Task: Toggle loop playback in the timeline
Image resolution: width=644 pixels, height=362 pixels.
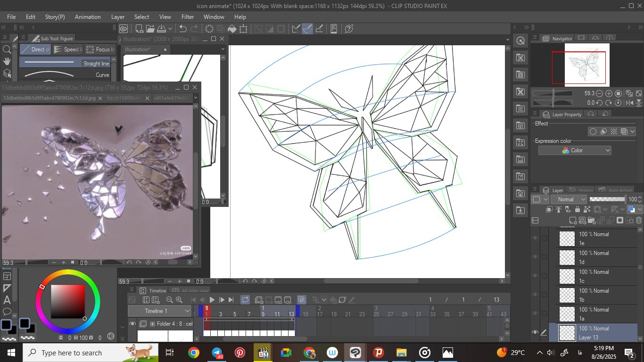Action: point(245,300)
